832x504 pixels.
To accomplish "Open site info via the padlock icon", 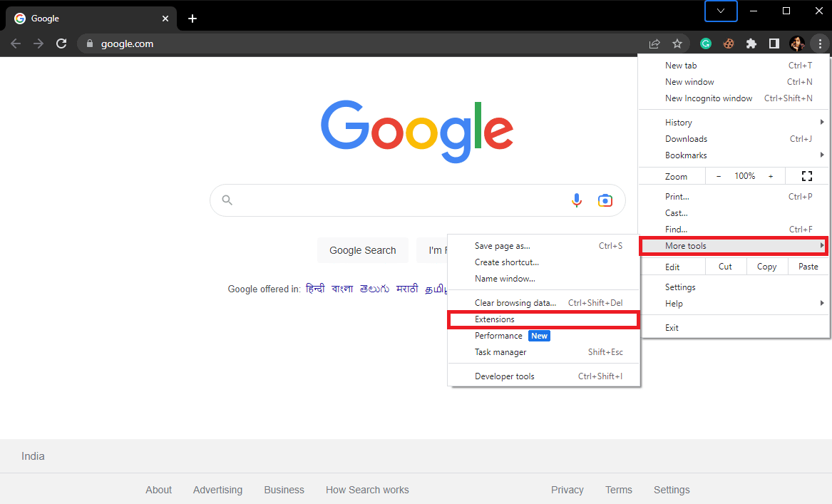I will point(90,43).
